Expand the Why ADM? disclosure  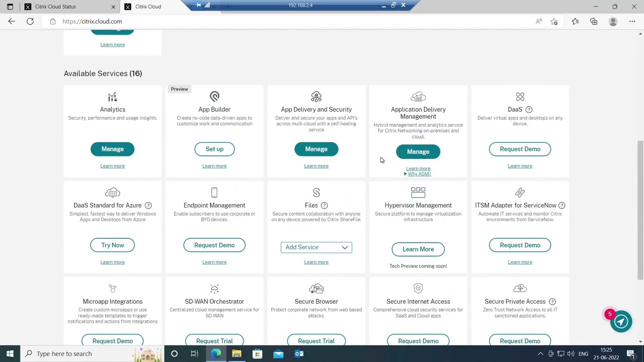[417, 174]
